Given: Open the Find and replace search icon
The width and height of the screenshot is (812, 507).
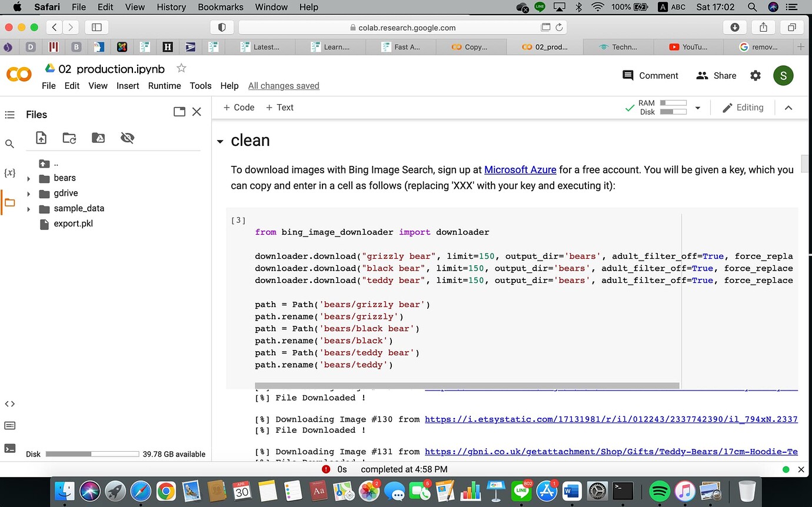Looking at the screenshot, I should (9, 144).
